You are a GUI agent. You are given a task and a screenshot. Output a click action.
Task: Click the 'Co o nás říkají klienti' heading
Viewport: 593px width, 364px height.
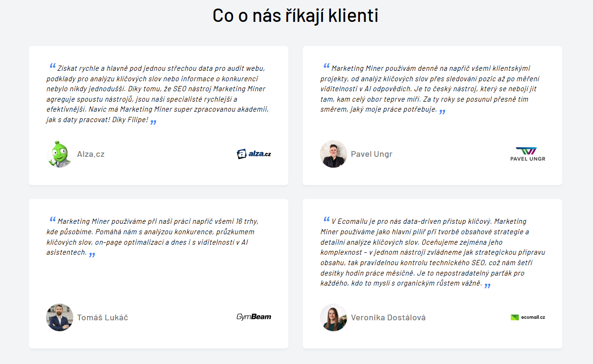pos(295,16)
